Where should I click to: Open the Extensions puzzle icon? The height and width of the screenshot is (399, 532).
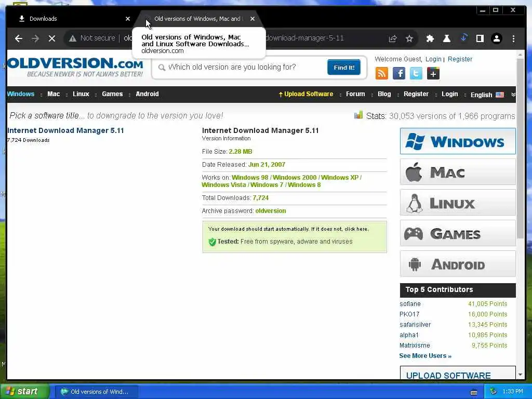(x=430, y=38)
